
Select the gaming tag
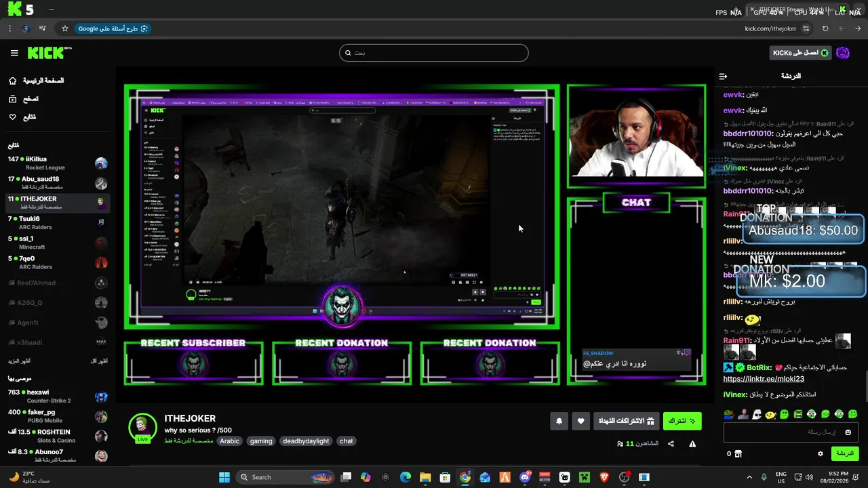261,441
